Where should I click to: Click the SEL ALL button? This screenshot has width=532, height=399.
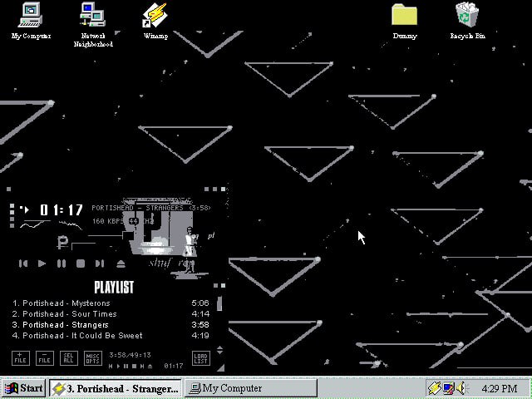[x=69, y=358]
